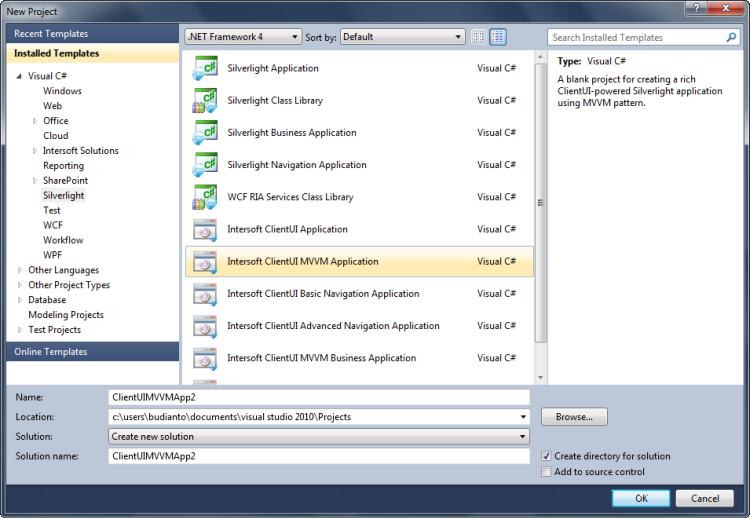Switch to medium icons list view
Image resolution: width=750 pixels, height=518 pixels.
[498, 37]
